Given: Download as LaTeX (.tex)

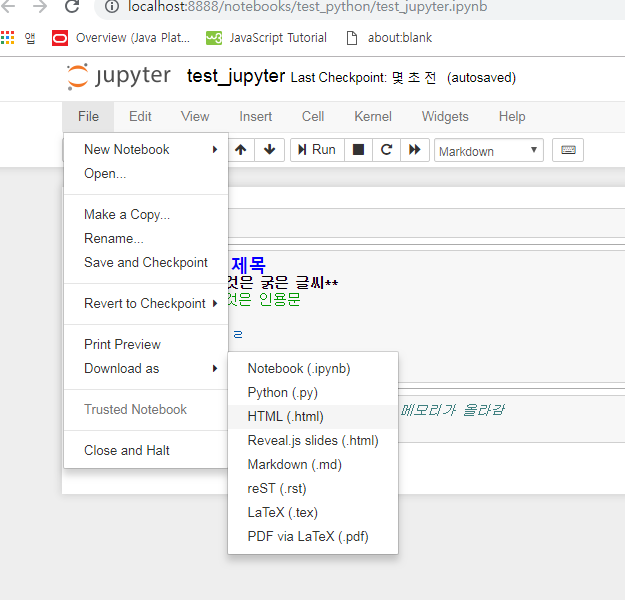Looking at the screenshot, I should click(x=313, y=512).
